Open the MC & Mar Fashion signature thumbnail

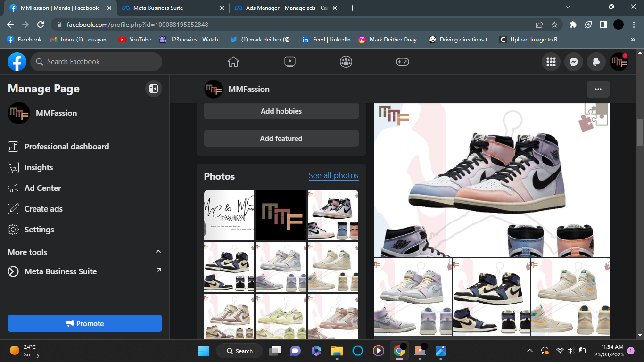click(x=229, y=215)
